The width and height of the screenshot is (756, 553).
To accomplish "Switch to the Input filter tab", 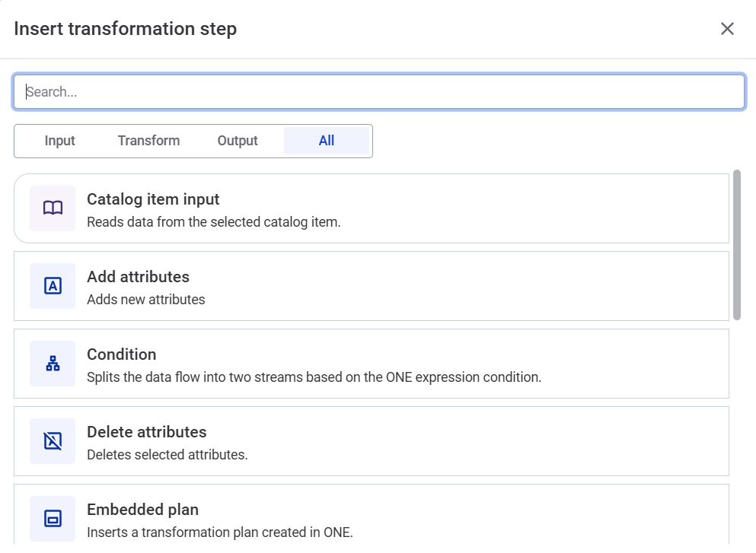I will coord(60,141).
